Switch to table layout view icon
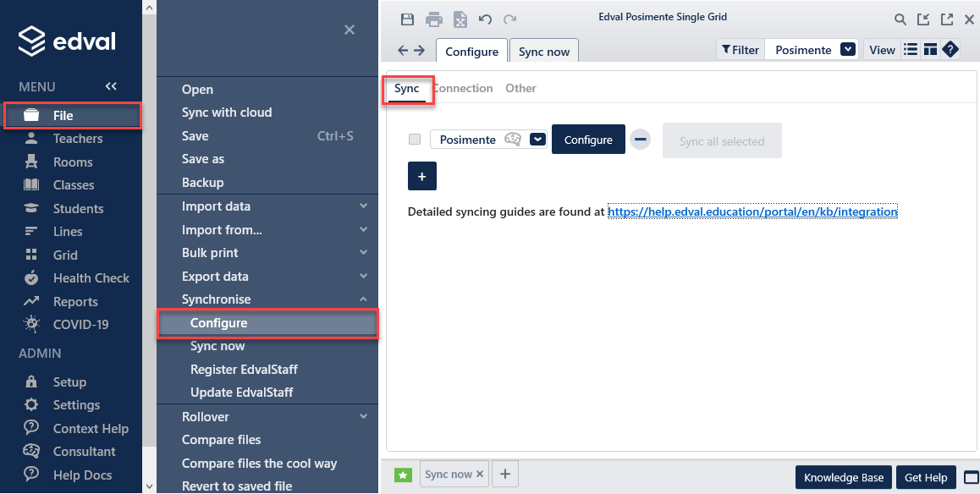The width and height of the screenshot is (980, 494). click(930, 49)
